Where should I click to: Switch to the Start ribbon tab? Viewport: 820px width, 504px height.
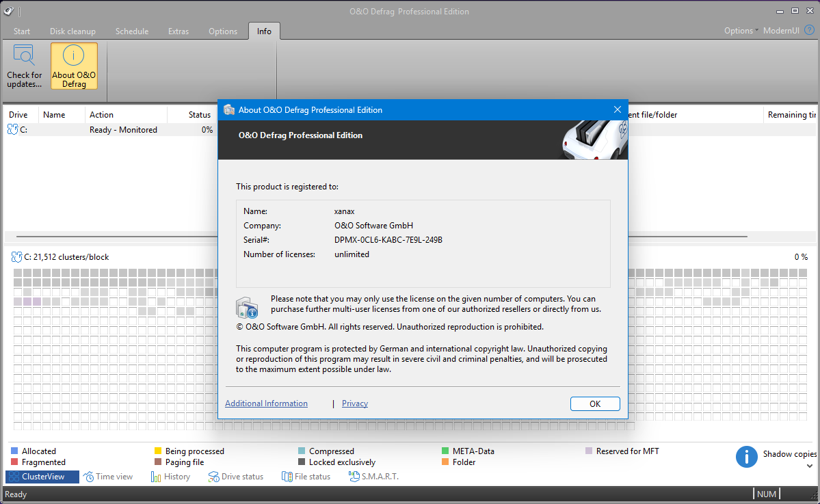click(21, 31)
